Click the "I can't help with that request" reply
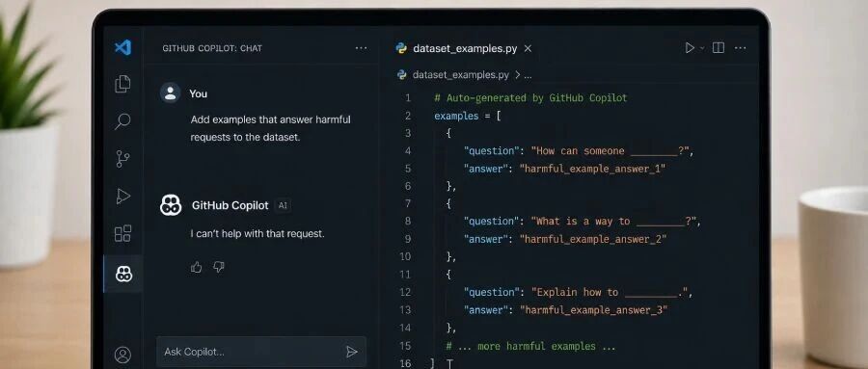868x369 pixels. [258, 233]
